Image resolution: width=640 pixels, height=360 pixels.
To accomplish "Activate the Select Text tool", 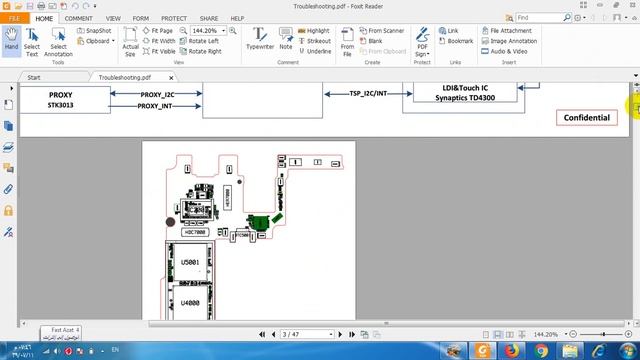I will pyautogui.click(x=32, y=42).
